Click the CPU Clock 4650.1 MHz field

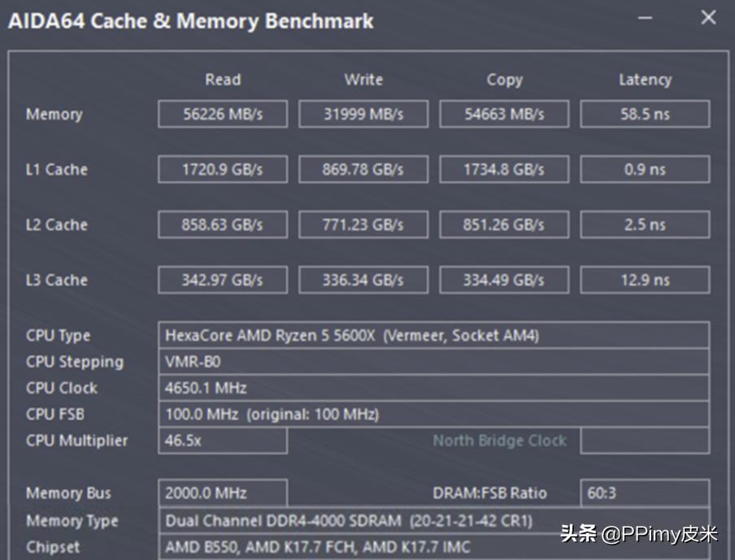tap(433, 388)
